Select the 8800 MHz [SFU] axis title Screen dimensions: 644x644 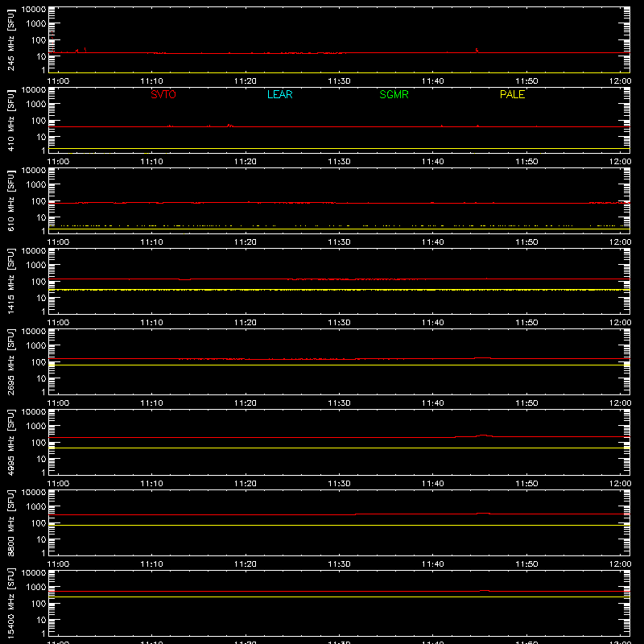[10, 522]
